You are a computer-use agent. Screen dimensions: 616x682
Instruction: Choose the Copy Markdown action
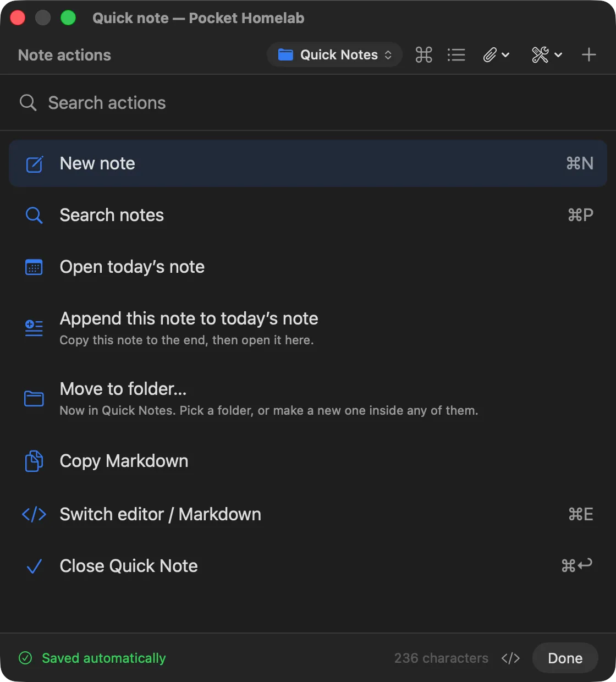[x=308, y=461]
